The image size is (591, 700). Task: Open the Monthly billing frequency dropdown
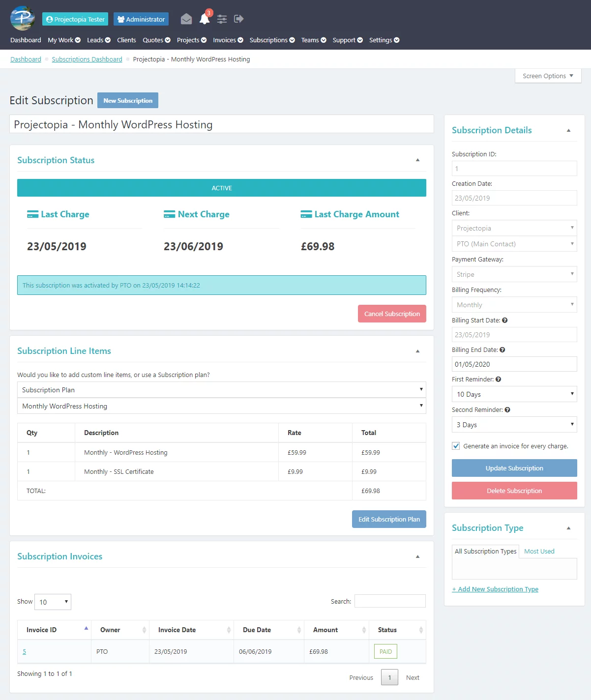click(514, 305)
